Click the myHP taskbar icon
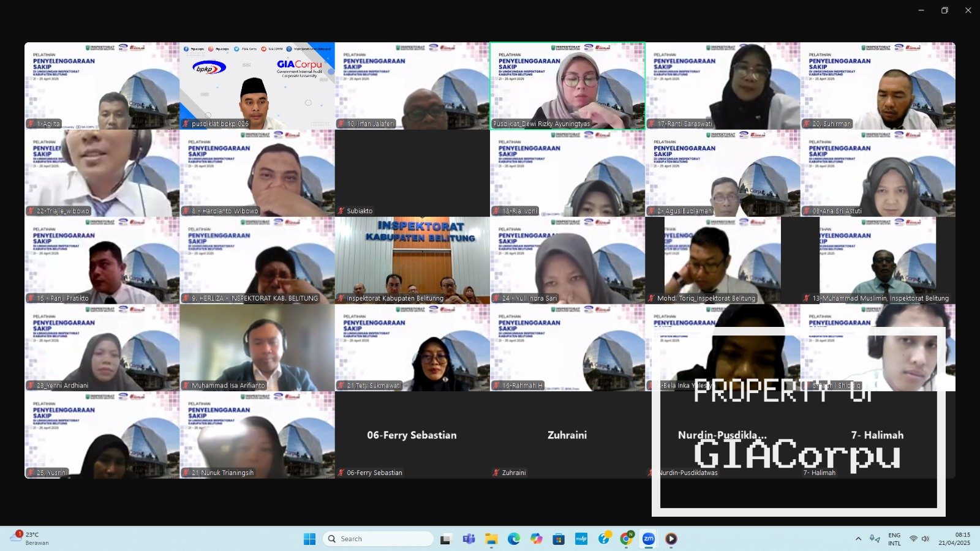Image resolution: width=980 pixels, height=551 pixels. coord(581,539)
